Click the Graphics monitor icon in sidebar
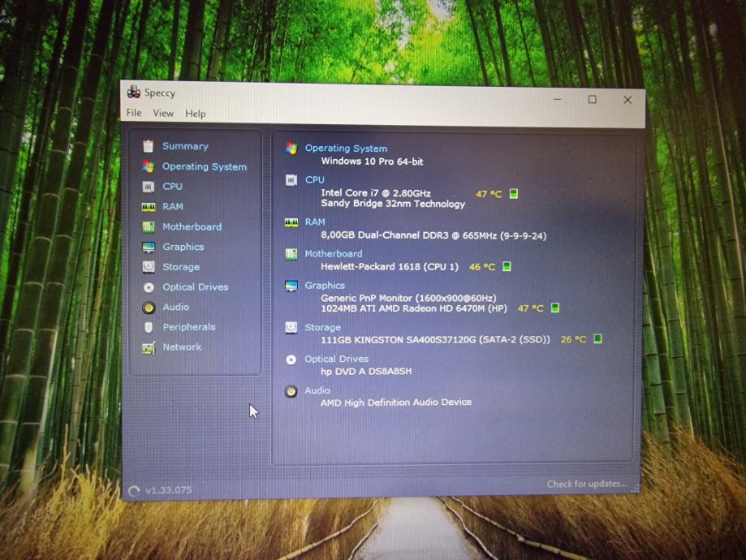 (148, 248)
